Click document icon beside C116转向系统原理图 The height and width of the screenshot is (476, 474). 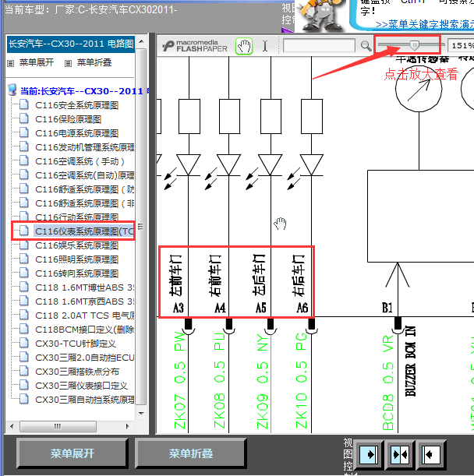(x=24, y=273)
